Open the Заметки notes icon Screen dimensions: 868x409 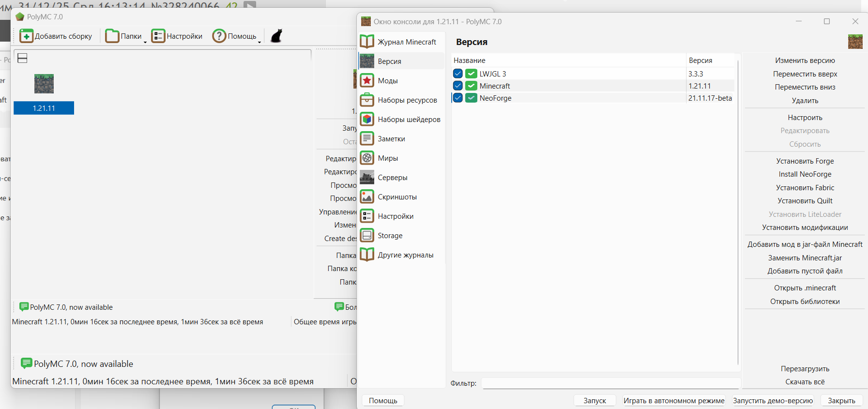point(367,138)
